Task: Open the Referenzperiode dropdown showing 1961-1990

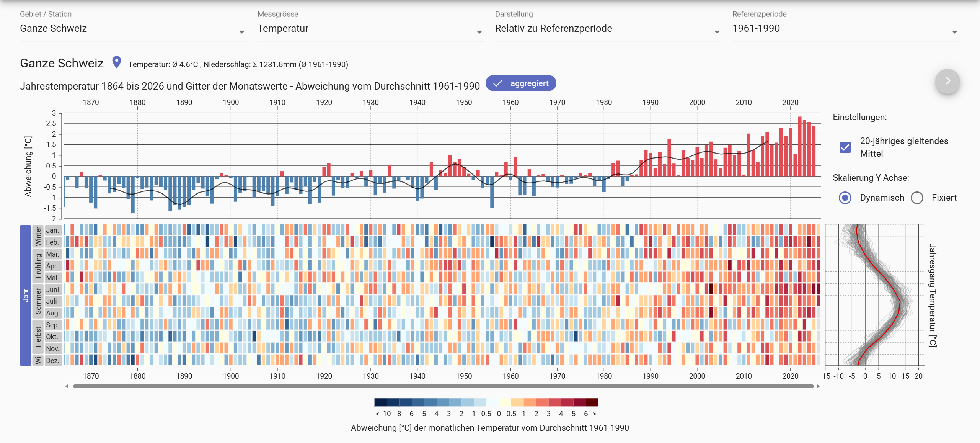Action: point(846,29)
